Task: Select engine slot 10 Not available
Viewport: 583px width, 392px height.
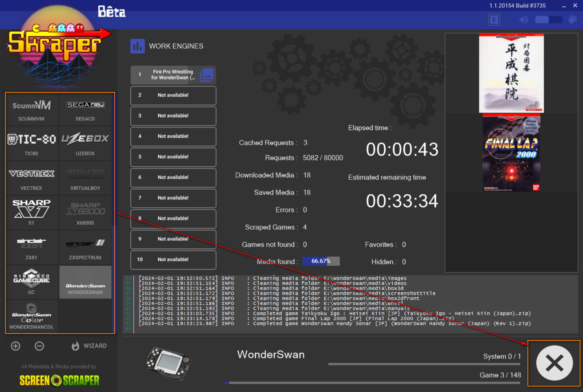Action: coord(173,260)
